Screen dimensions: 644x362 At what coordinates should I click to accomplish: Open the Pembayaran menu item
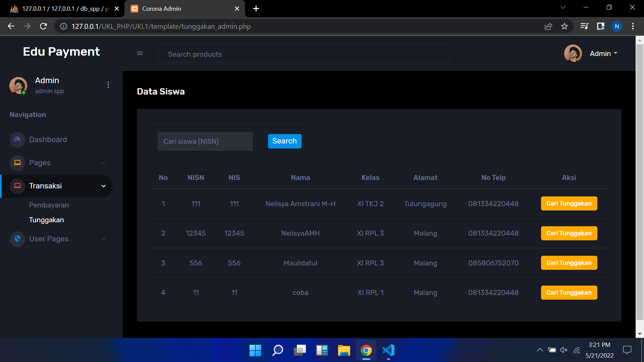[49, 205]
